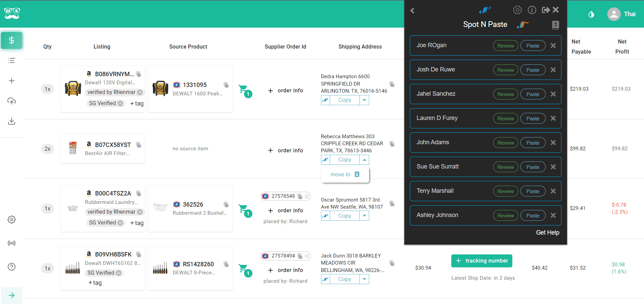Copy source product ID RS1428260

coord(226,264)
